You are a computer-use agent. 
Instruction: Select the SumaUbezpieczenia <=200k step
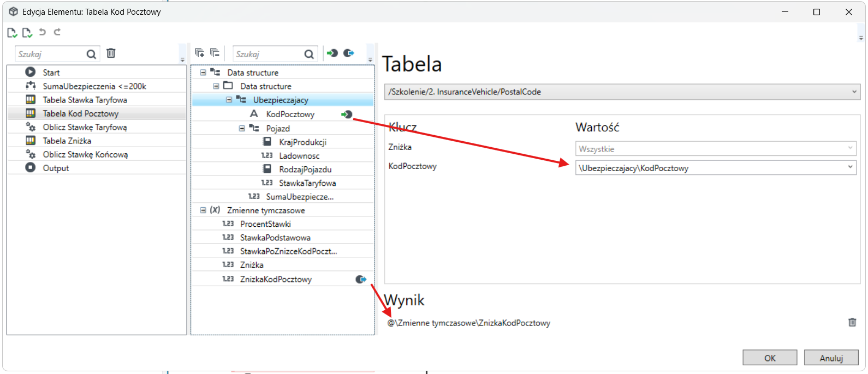point(97,86)
